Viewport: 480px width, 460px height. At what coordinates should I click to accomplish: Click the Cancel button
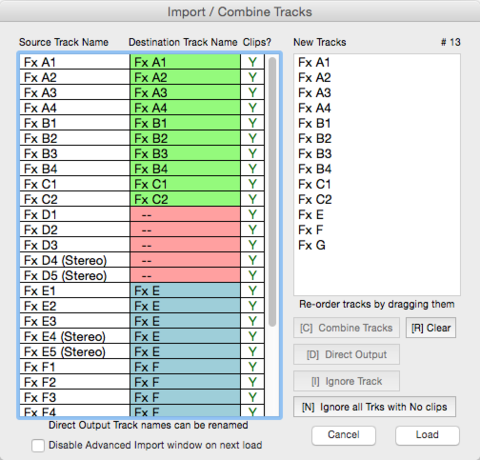(344, 435)
